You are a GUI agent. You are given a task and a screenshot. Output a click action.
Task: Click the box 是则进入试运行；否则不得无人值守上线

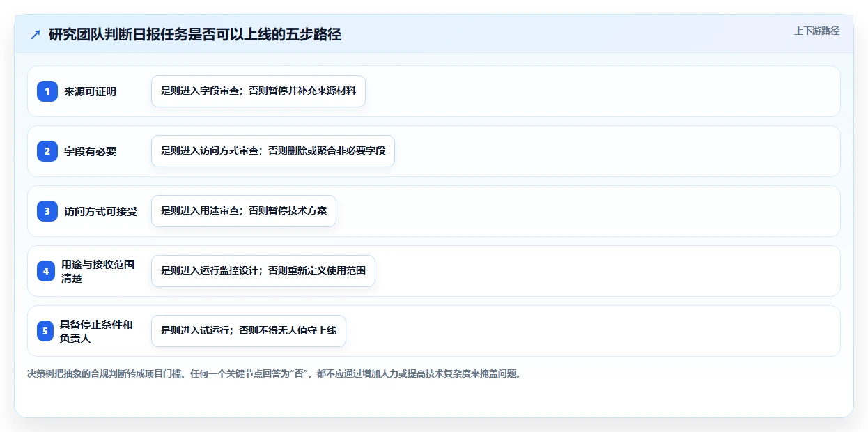[x=249, y=331]
